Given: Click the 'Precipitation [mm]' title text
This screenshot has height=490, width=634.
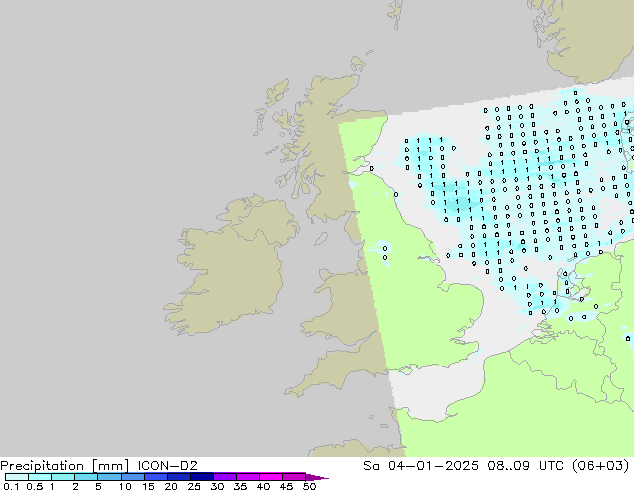Looking at the screenshot, I should (65, 466).
